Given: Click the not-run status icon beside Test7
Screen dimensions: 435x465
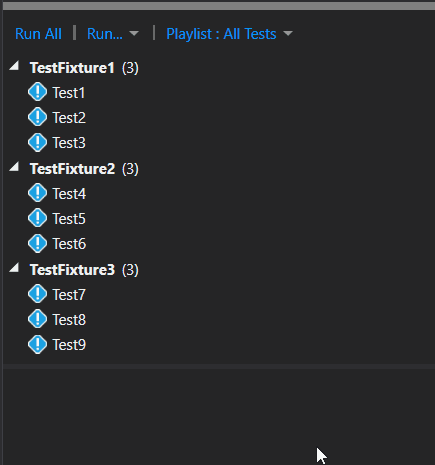Looking at the screenshot, I should pos(37,294).
